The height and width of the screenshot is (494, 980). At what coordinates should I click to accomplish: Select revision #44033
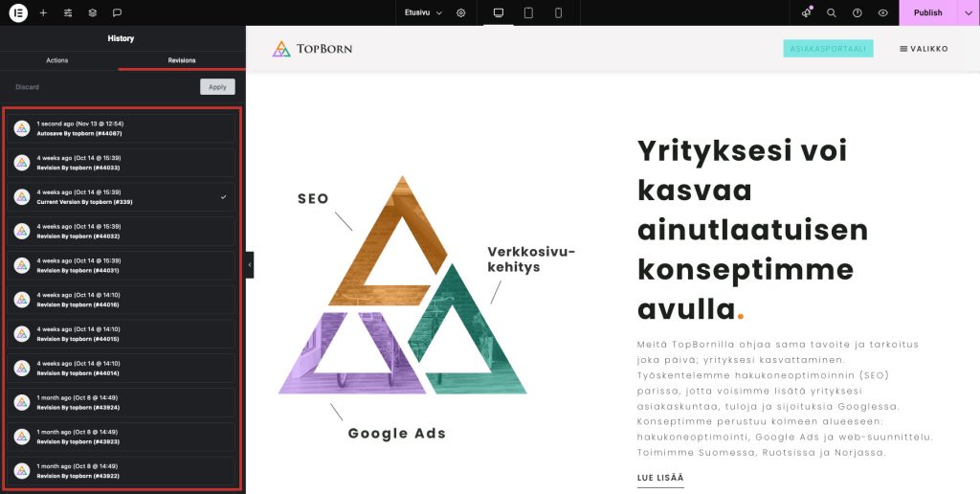[122, 163]
